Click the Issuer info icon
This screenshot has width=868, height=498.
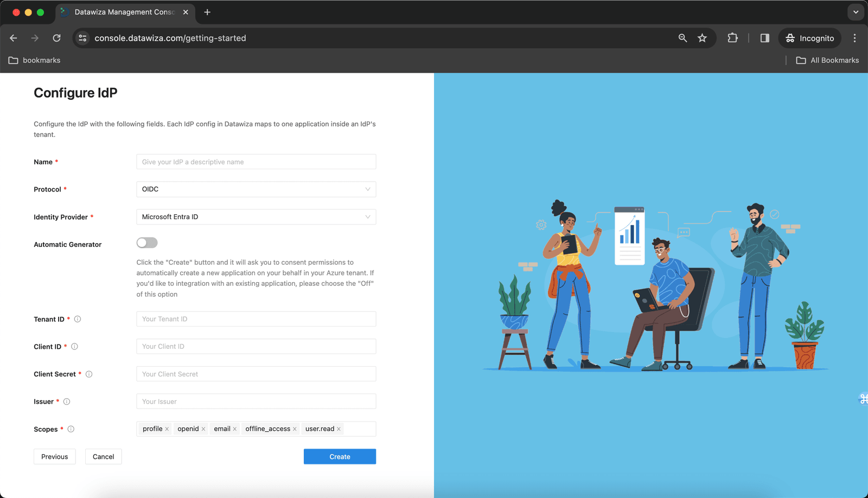(x=67, y=401)
